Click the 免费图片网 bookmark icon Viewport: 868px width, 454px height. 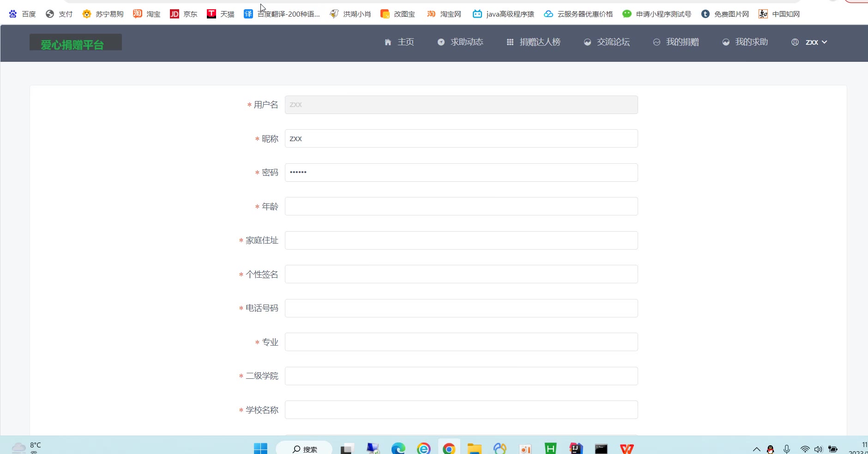[x=705, y=14]
